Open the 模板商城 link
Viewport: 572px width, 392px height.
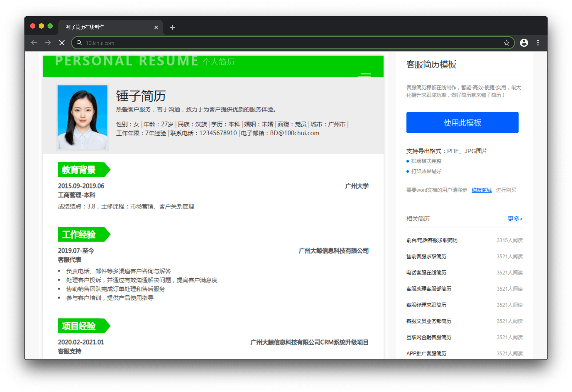pos(481,190)
